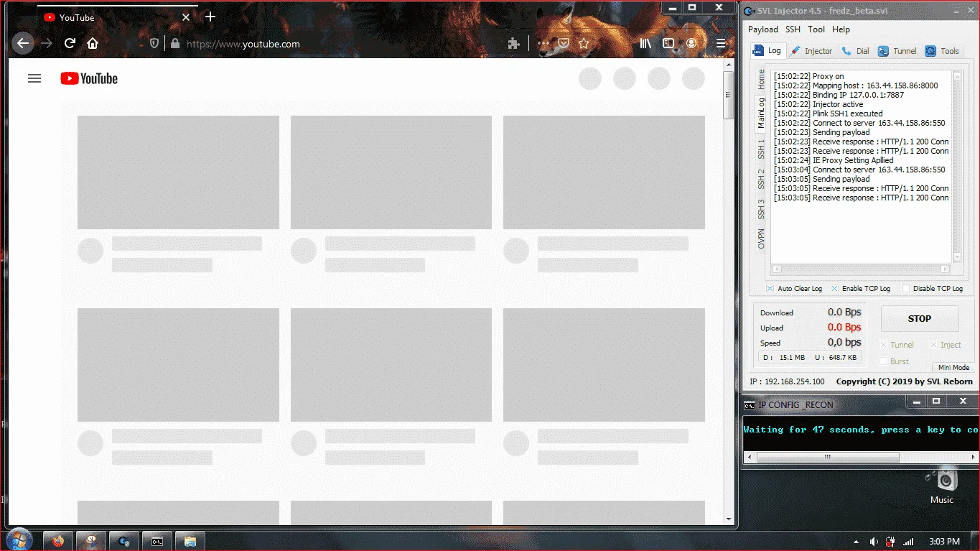Screen dimensions: 980x551
Task: Select the vertical SSH 1 tab
Action: [x=762, y=149]
